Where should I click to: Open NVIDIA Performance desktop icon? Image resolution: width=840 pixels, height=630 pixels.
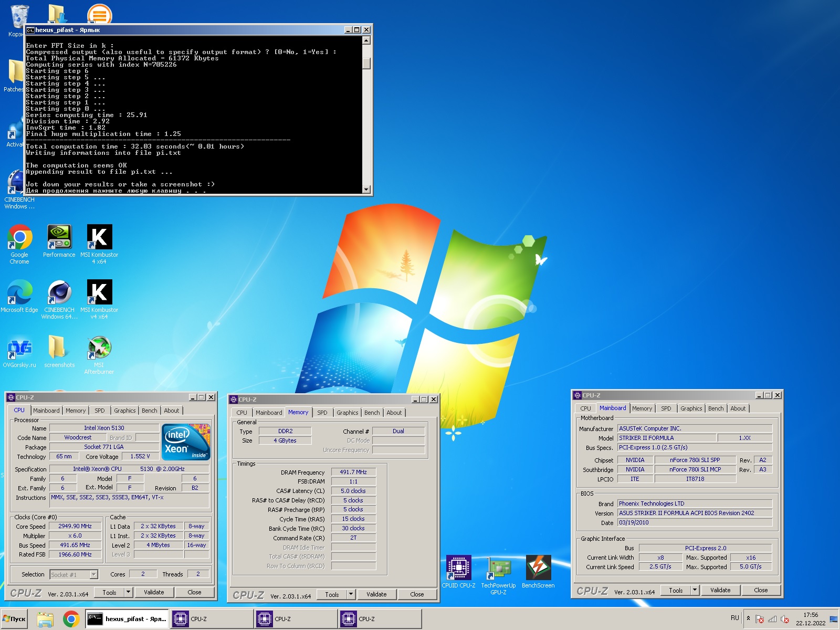[59, 241]
